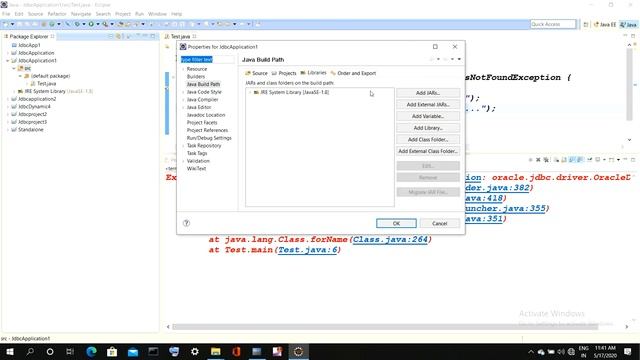Click console horizontal scrollbar

[385, 327]
